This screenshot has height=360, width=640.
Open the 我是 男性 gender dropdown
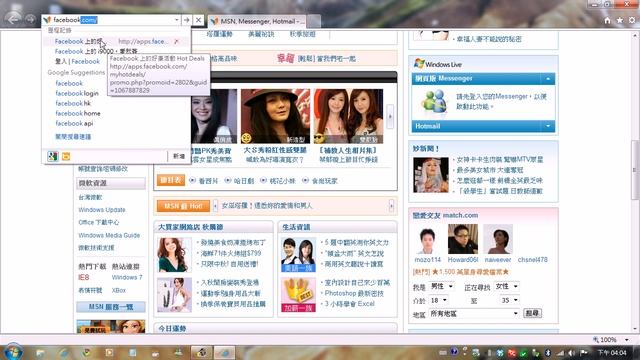pos(442,287)
